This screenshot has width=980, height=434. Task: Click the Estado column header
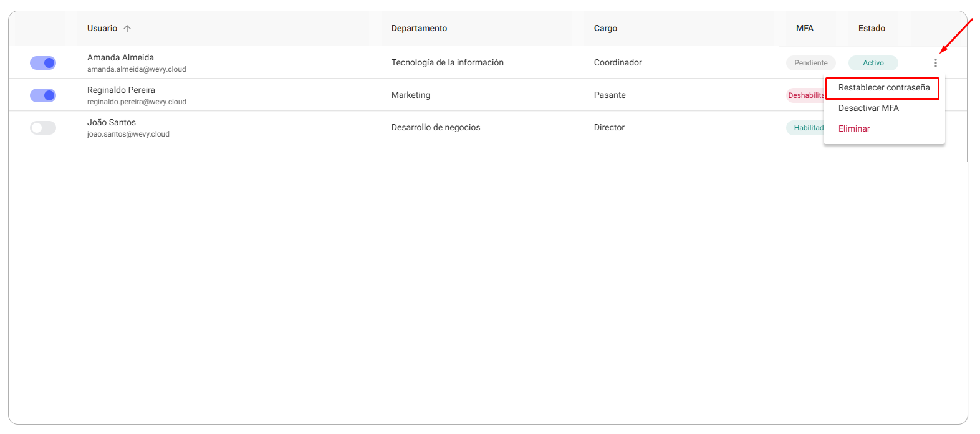(x=872, y=29)
